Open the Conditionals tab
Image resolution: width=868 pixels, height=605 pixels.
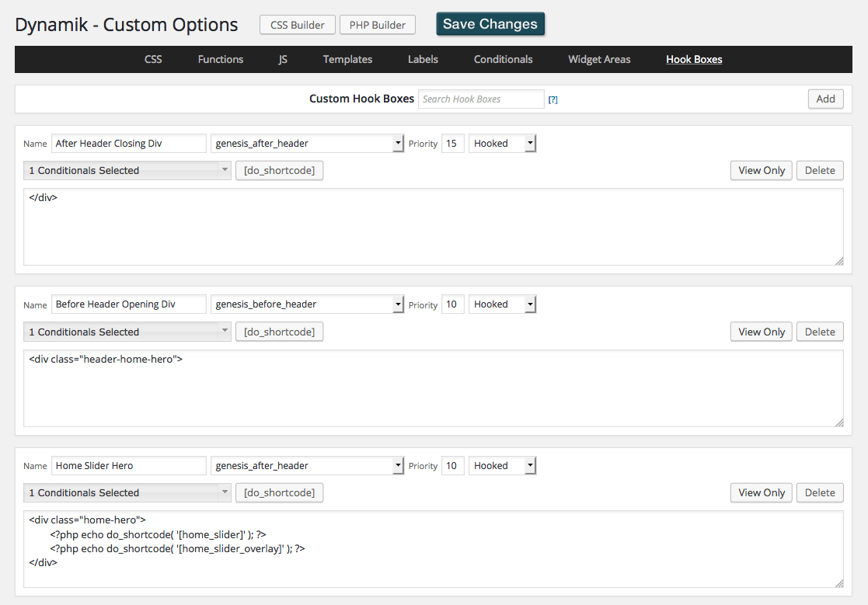tap(504, 59)
